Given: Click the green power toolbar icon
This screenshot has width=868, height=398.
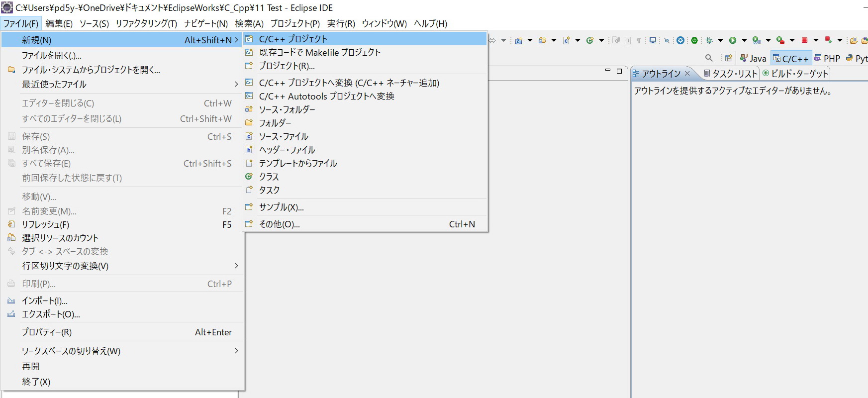Looking at the screenshot, I should (x=694, y=40).
